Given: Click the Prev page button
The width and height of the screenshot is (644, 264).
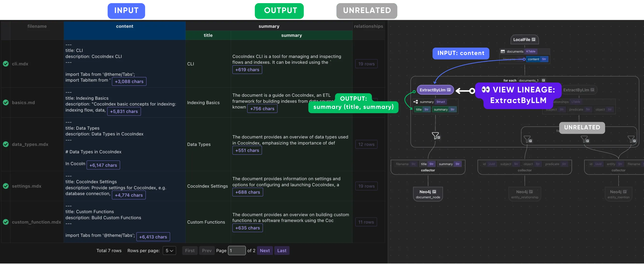Looking at the screenshot, I should [x=207, y=251].
